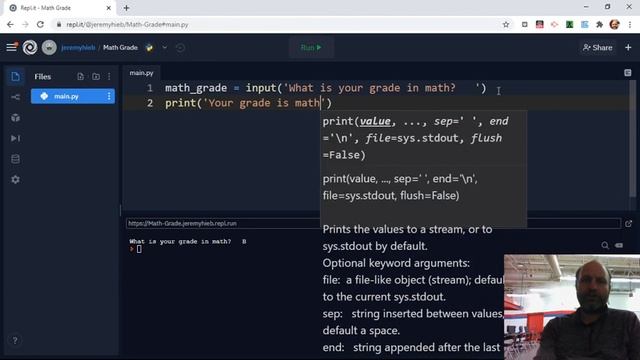Close the Repl.it - Math Grade browser tab
640x360 pixels.
[109, 8]
